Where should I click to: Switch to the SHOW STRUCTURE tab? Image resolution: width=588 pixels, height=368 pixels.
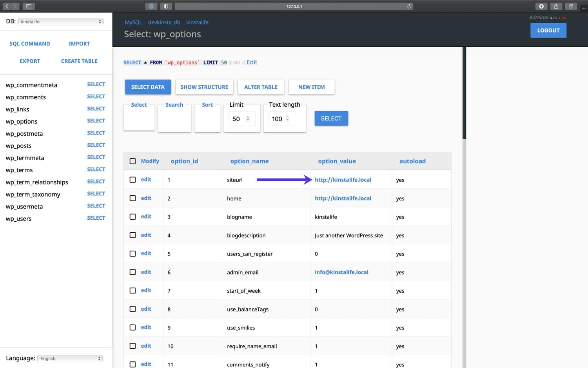point(204,87)
